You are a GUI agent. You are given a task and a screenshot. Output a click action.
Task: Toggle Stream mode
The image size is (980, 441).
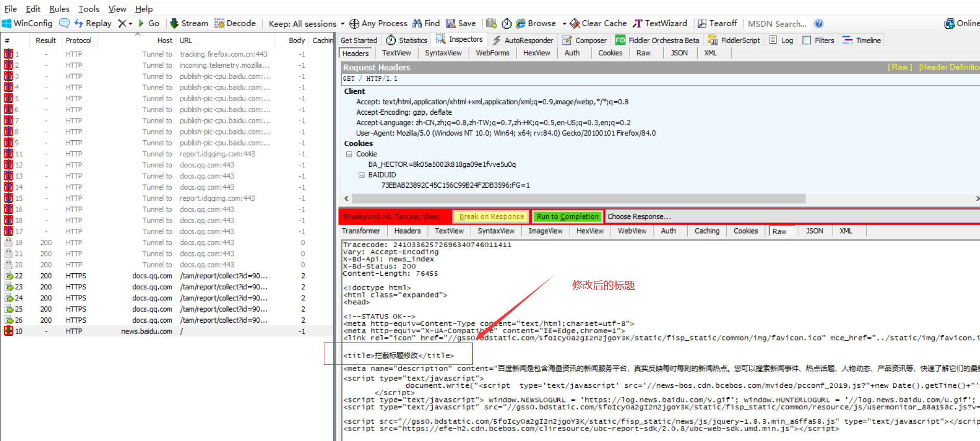[189, 23]
